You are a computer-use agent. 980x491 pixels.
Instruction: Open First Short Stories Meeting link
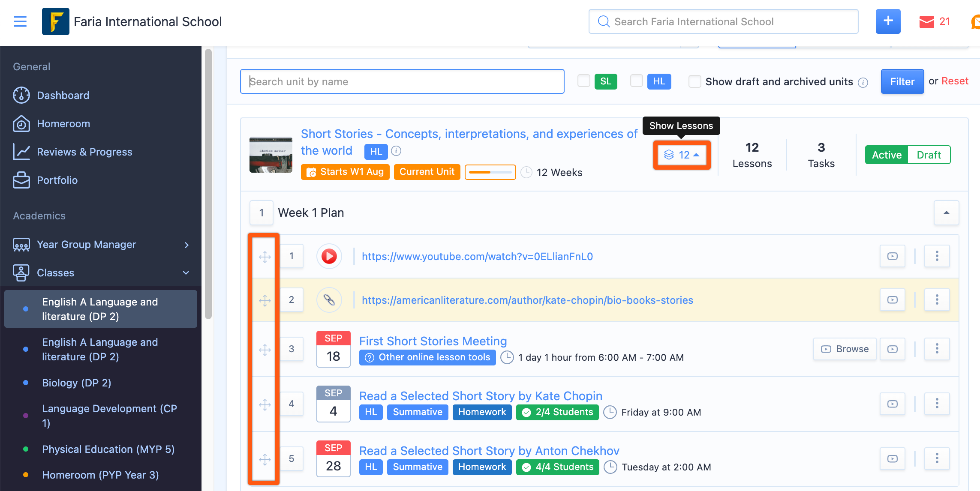point(433,341)
